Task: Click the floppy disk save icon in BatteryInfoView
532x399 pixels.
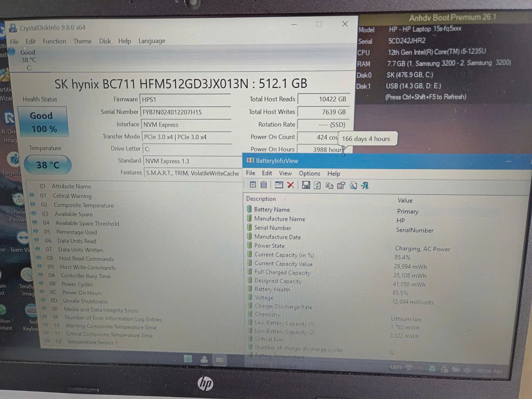Action: [x=306, y=185]
